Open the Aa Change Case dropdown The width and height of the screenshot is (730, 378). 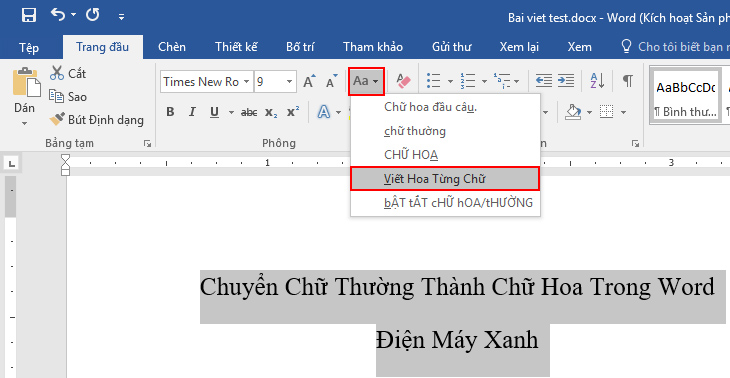click(x=366, y=81)
